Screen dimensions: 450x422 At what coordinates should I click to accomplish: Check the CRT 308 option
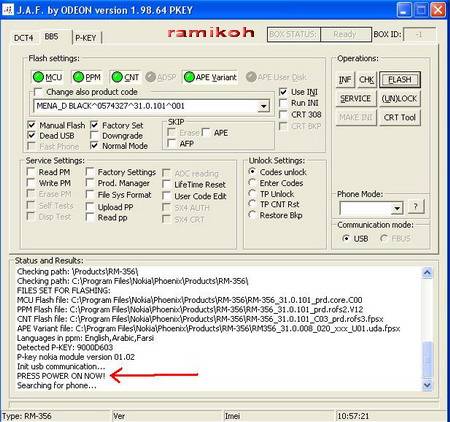(x=283, y=114)
